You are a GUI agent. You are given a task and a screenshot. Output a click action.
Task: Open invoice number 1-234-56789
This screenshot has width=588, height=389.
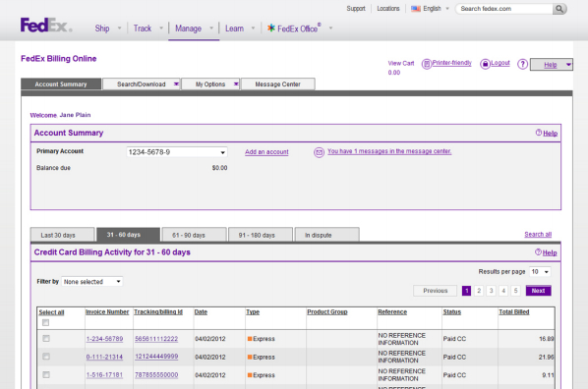pyautogui.click(x=104, y=339)
